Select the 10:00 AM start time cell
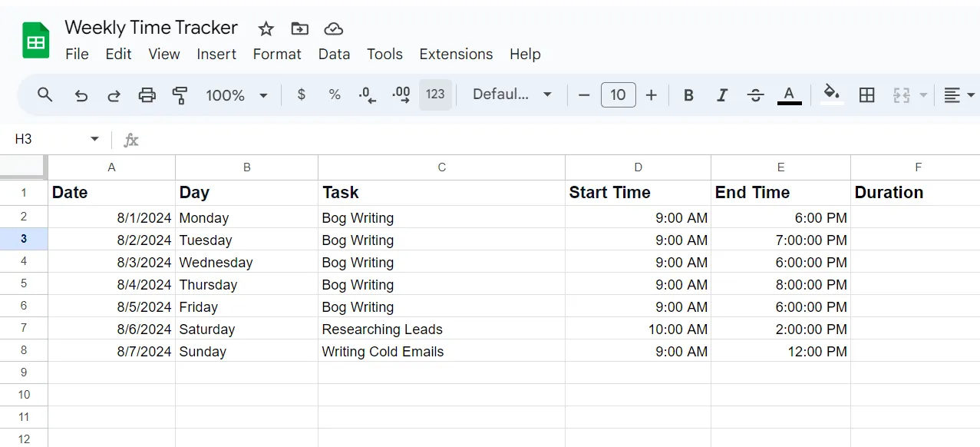Image resolution: width=980 pixels, height=447 pixels. click(x=638, y=329)
